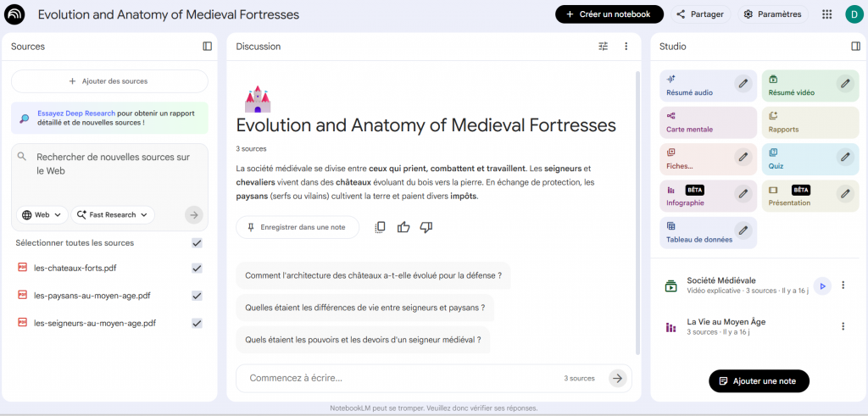Collapse the Sources panel
Image resolution: width=868 pixels, height=416 pixels.
tap(208, 47)
